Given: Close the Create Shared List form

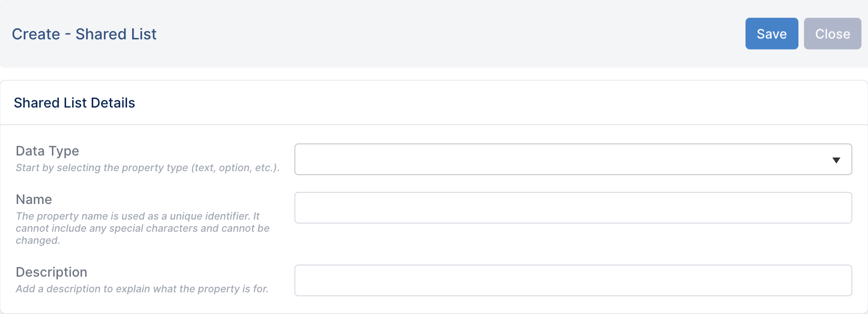Looking at the screenshot, I should tap(833, 34).
